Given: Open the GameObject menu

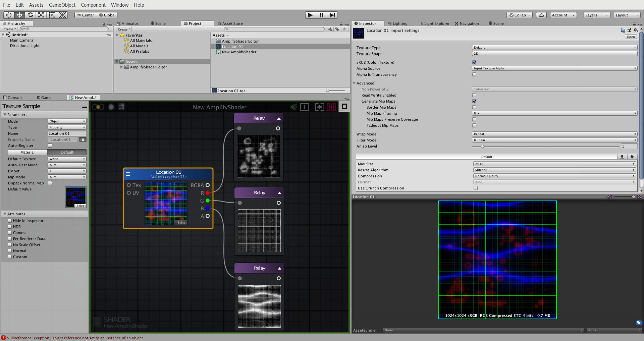Looking at the screenshot, I should click(x=62, y=5).
